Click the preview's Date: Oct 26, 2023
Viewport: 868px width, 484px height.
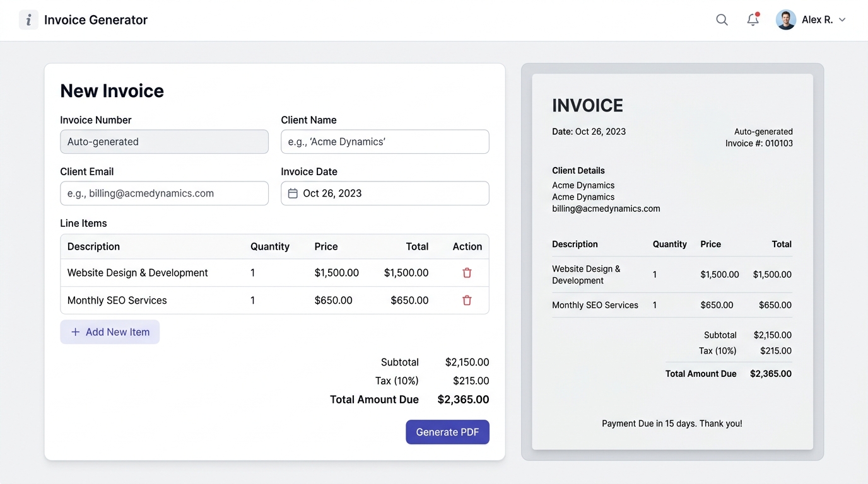pyautogui.click(x=589, y=132)
